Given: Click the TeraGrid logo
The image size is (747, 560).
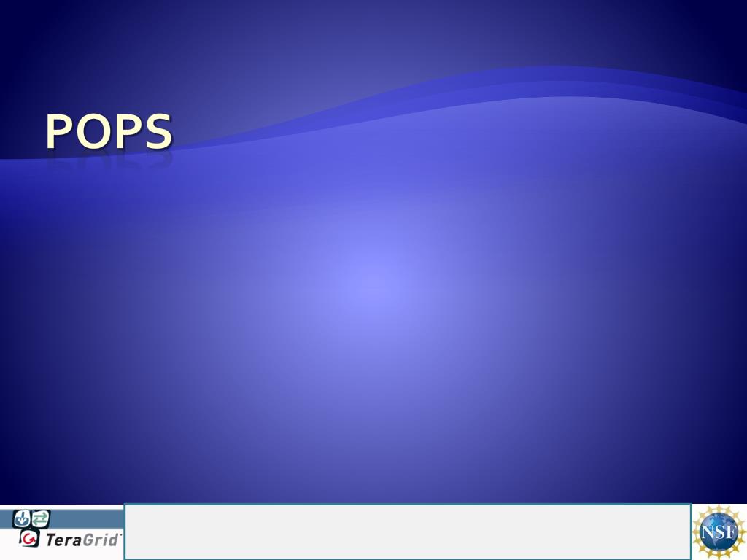Looking at the screenshot, I should coord(66,529).
